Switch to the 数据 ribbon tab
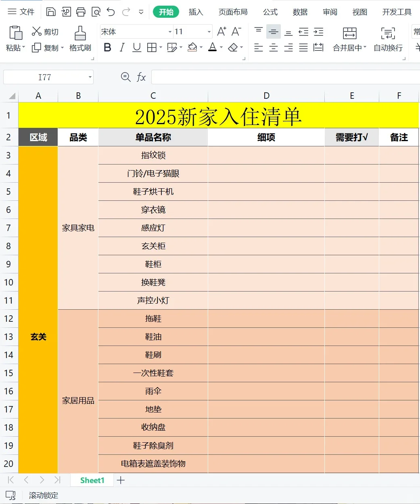This screenshot has height=504, width=420. point(300,12)
